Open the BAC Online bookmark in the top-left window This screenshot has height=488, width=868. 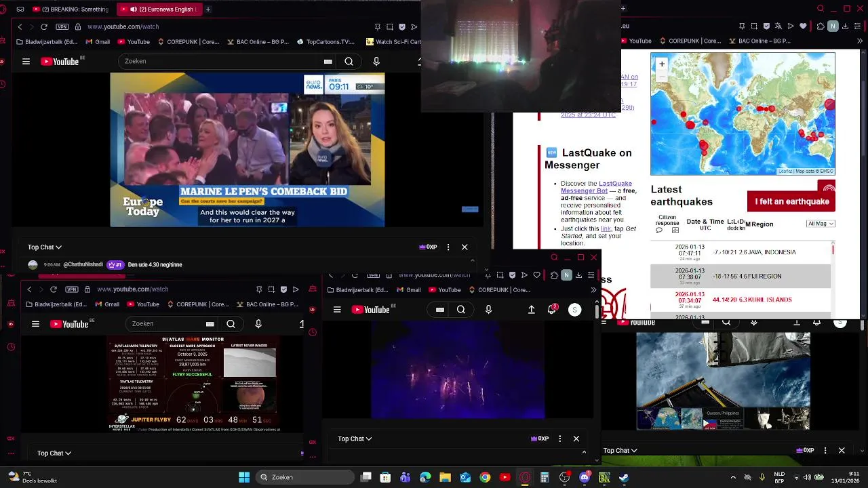(257, 41)
